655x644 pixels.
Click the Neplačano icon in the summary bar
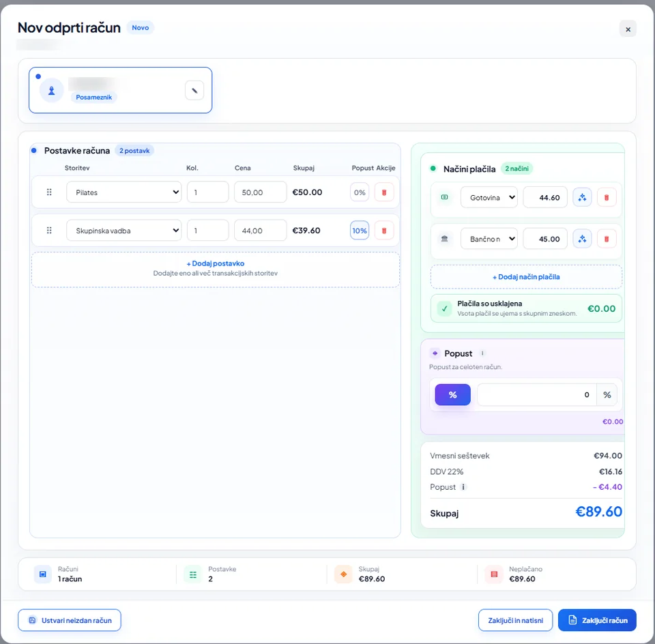pyautogui.click(x=494, y=574)
